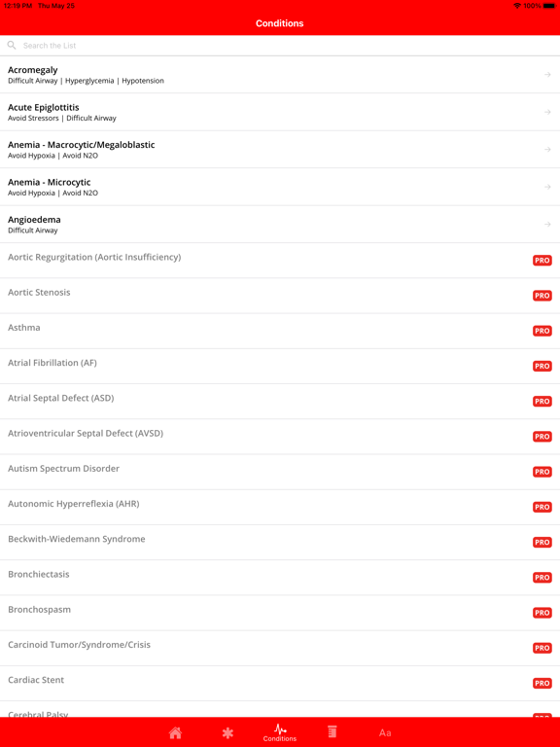Viewport: 560px width, 747px height.
Task: Tap the asterisk icon in bottom bar
Action: click(227, 732)
